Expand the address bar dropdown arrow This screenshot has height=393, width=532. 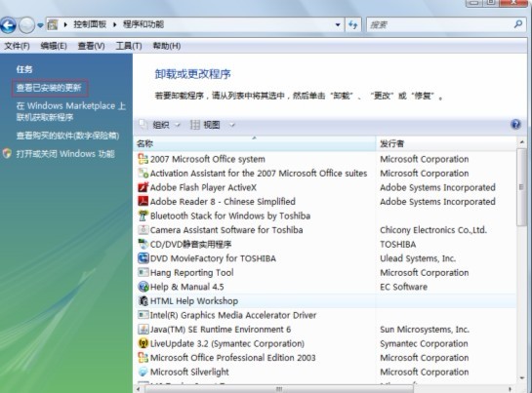tap(338, 24)
